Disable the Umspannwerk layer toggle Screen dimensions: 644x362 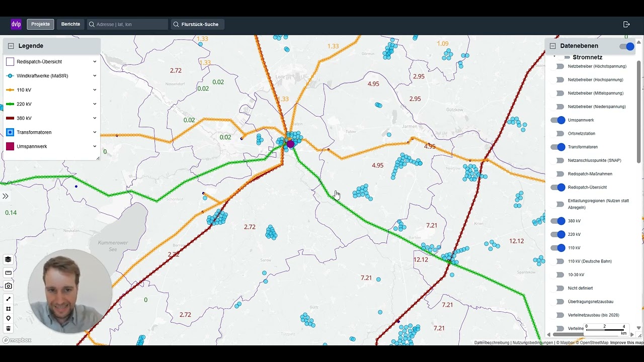[558, 120]
